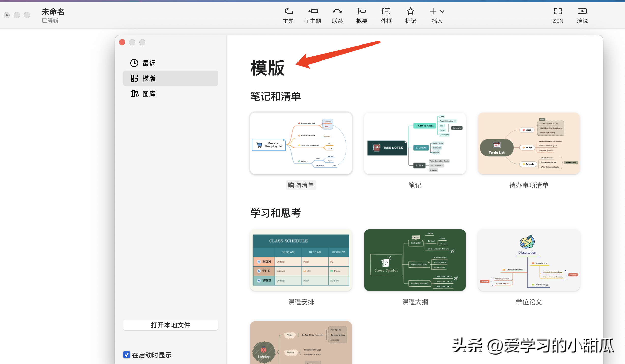Click the 笔记 template label
Image resolution: width=625 pixels, height=364 pixels.
click(415, 185)
